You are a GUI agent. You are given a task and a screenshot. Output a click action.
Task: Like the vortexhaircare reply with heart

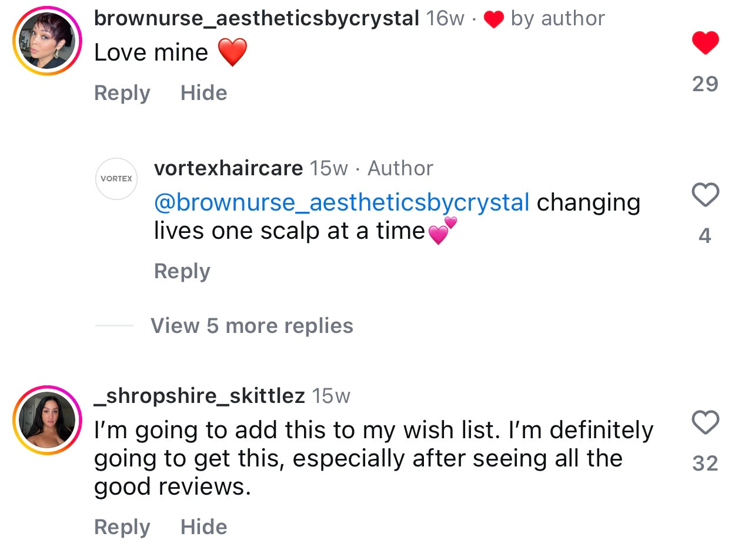pos(705,195)
